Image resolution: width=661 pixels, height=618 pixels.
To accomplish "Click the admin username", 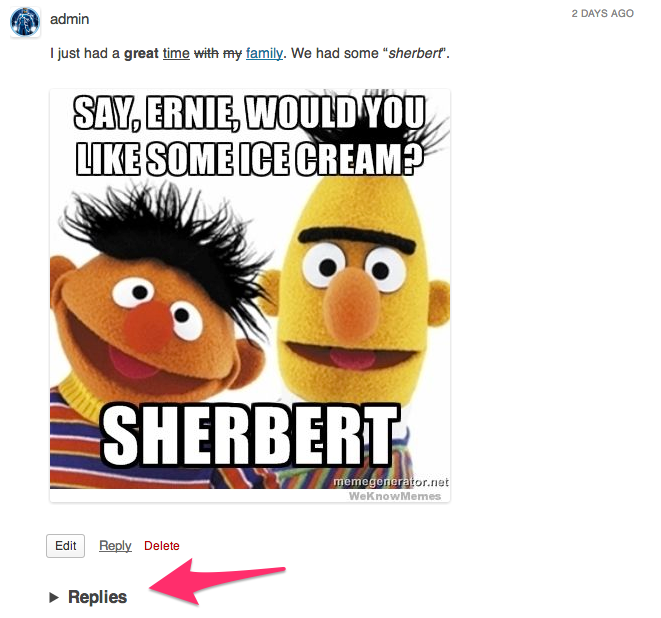I will pos(70,19).
